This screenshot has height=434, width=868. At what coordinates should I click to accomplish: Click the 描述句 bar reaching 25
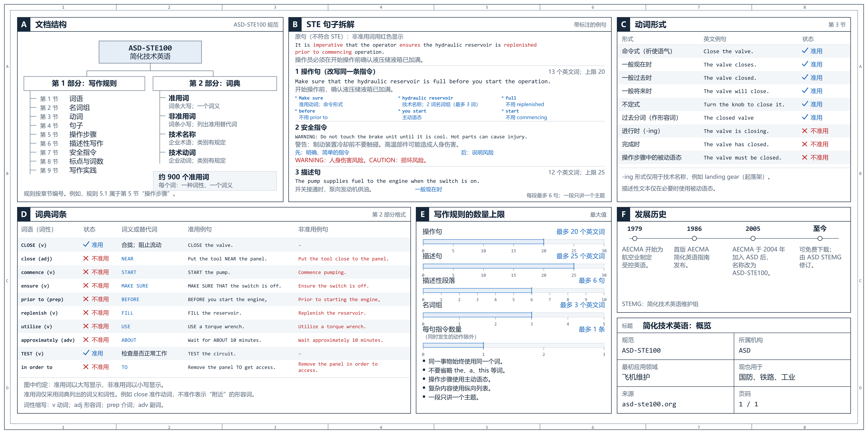pos(498,266)
